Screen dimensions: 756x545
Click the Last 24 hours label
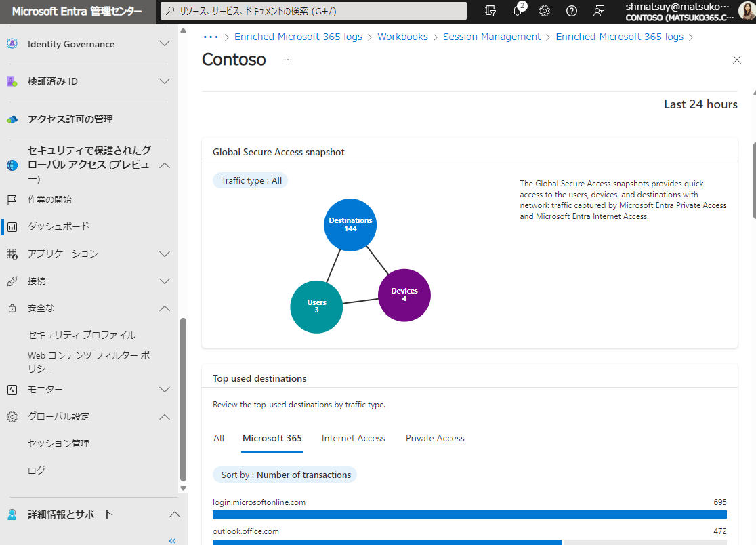[700, 104]
